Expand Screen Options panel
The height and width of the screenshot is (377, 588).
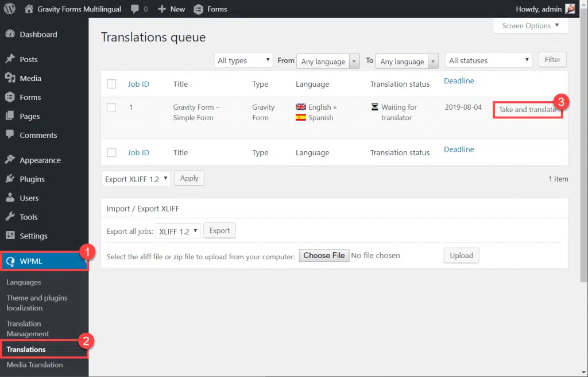click(x=530, y=26)
